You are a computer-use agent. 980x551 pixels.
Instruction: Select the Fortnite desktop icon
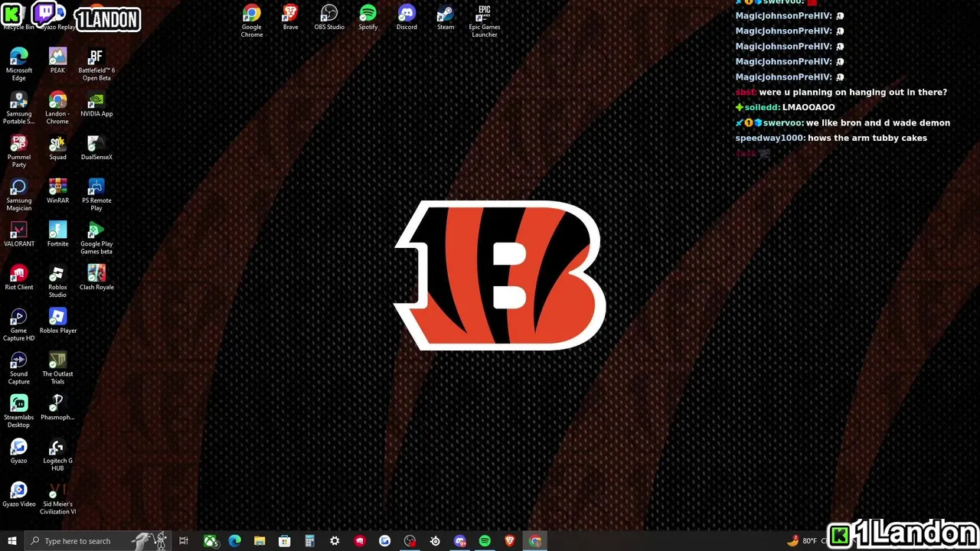point(57,235)
